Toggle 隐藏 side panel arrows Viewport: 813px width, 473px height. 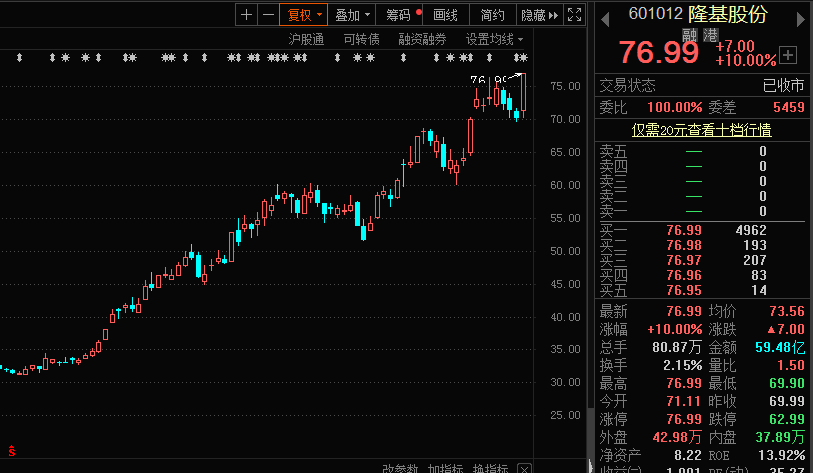pyautogui.click(x=540, y=15)
